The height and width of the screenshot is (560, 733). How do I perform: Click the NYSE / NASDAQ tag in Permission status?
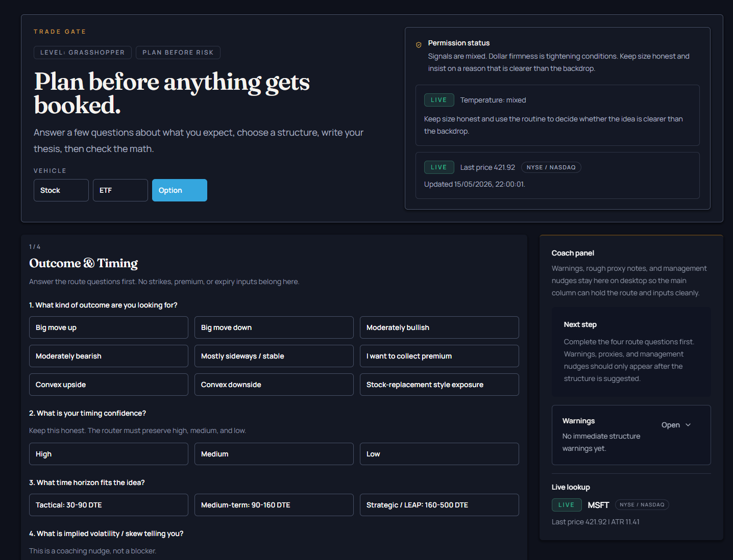tap(551, 167)
